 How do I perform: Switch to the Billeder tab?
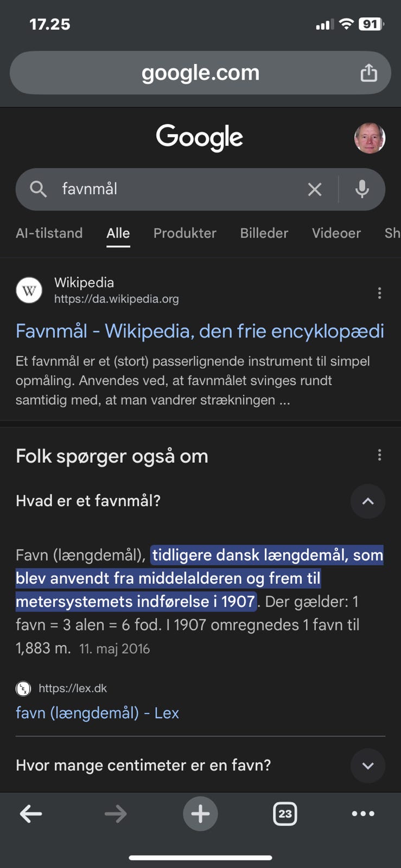[264, 233]
